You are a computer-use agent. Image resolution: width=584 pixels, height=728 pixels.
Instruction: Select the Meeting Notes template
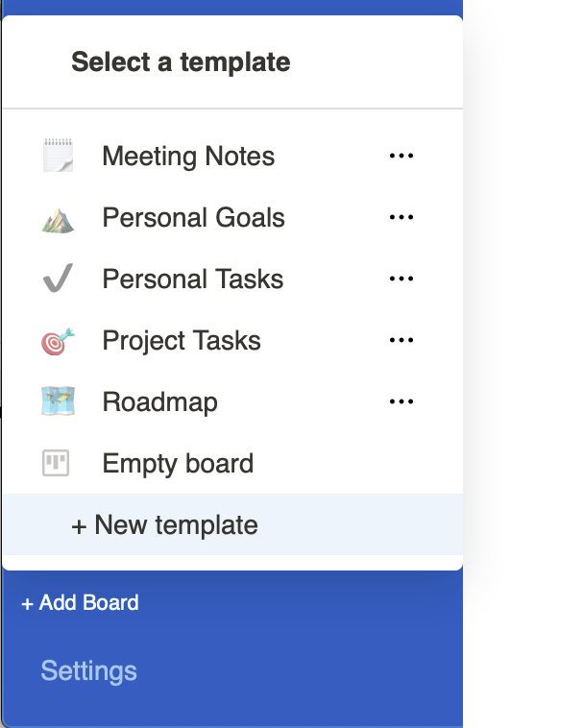pos(188,157)
